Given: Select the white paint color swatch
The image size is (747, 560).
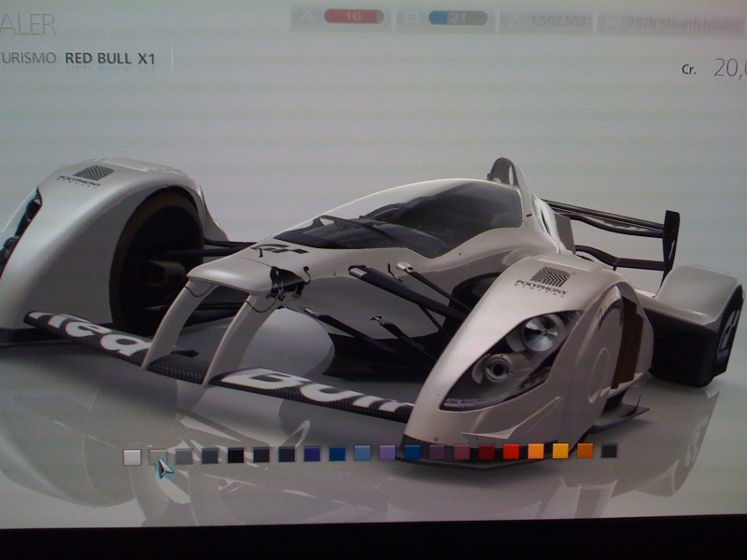Looking at the screenshot, I should point(133,457).
